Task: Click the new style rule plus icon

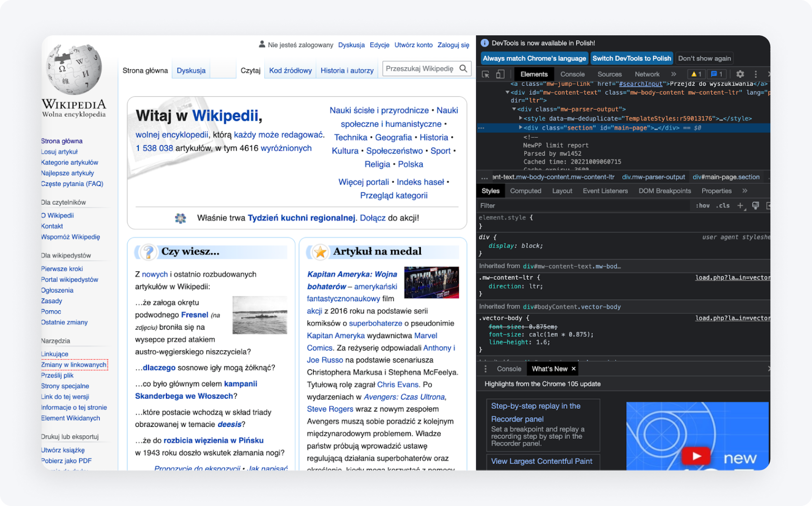Action: tap(740, 205)
